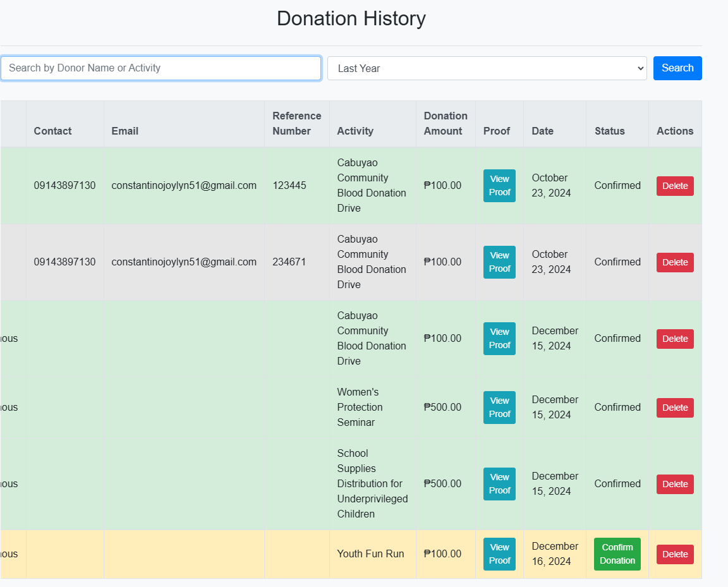Click the donor name or activity search field
Viewport: 728px width, 587px height.
click(161, 68)
